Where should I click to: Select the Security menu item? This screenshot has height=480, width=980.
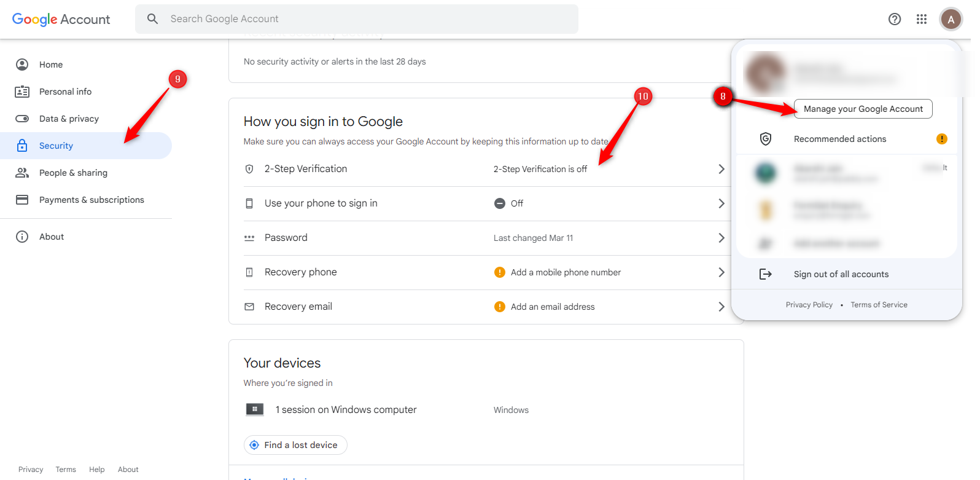point(86,146)
